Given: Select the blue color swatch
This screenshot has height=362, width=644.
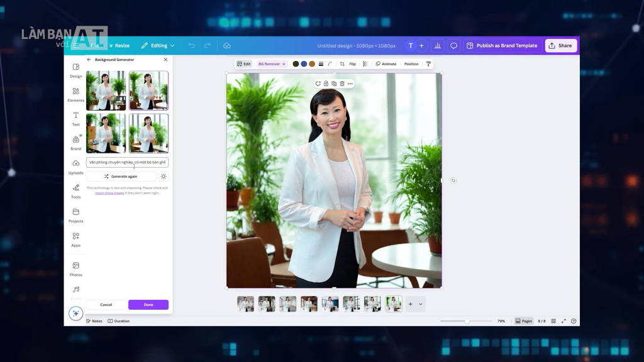Looking at the screenshot, I should 304,64.
